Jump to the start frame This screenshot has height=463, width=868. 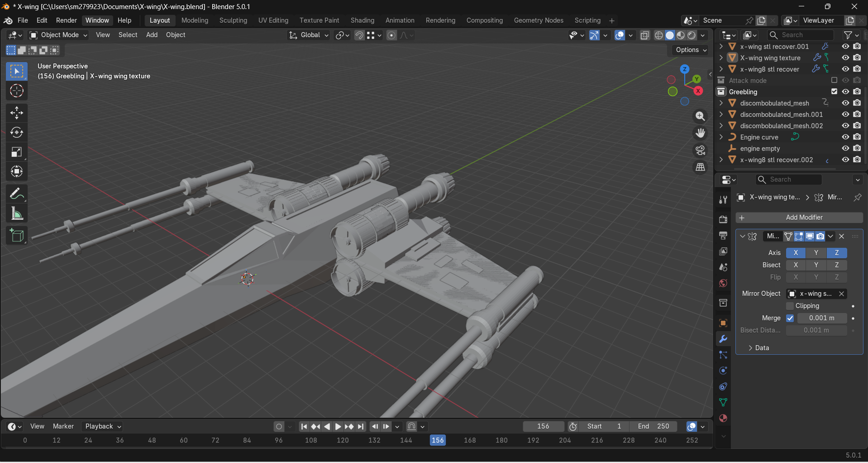(304, 426)
